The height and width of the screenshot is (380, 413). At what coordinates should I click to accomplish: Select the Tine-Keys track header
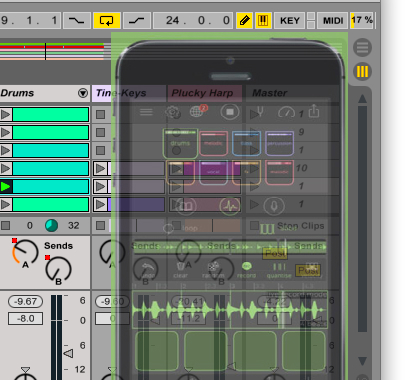(128, 93)
